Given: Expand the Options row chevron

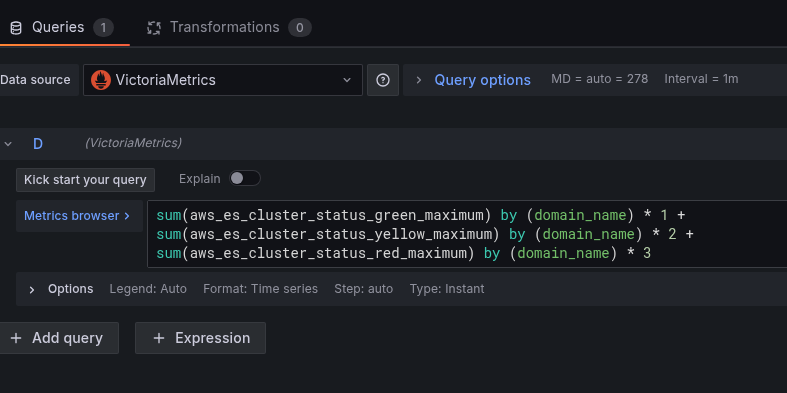Looking at the screenshot, I should (x=32, y=290).
